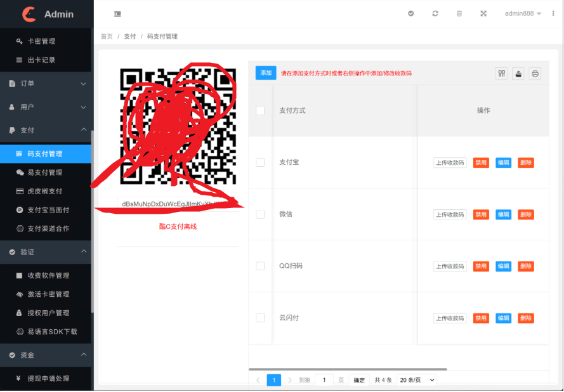Open 易支付管理 in the sidebar

click(x=44, y=173)
